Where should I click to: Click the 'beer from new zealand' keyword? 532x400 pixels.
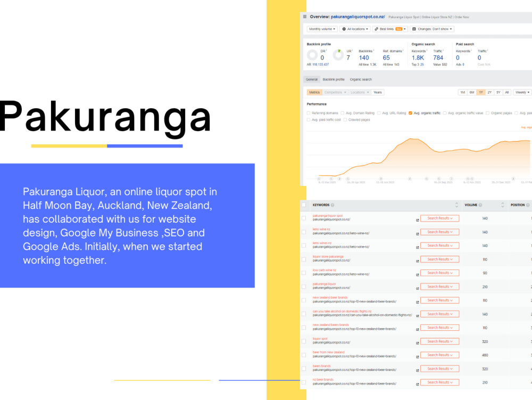point(328,353)
